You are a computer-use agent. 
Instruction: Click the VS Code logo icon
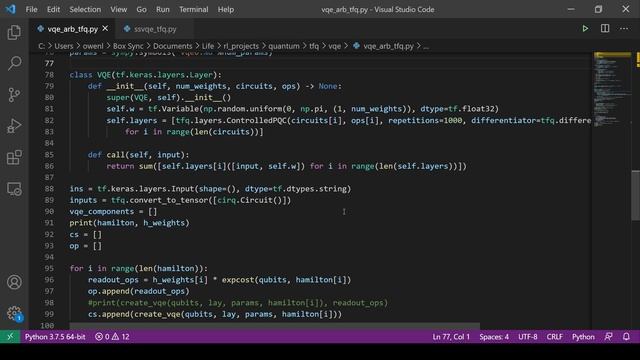click(x=11, y=9)
